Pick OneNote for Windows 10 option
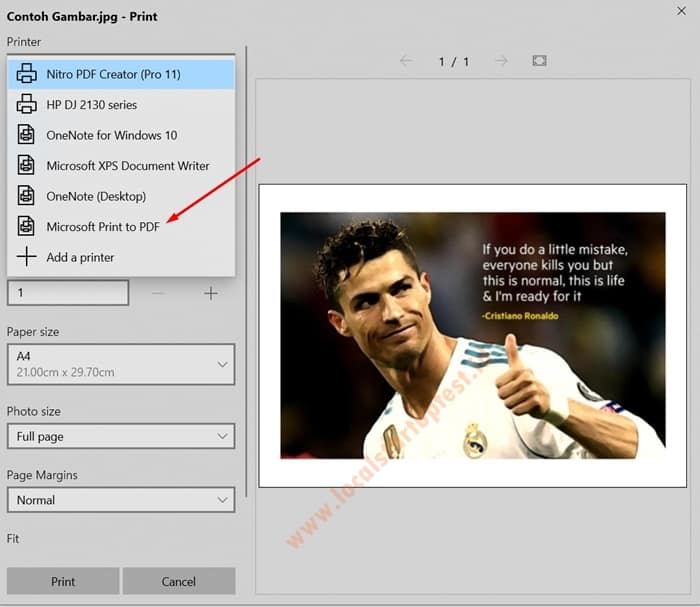This screenshot has width=700, height=607. (121, 135)
